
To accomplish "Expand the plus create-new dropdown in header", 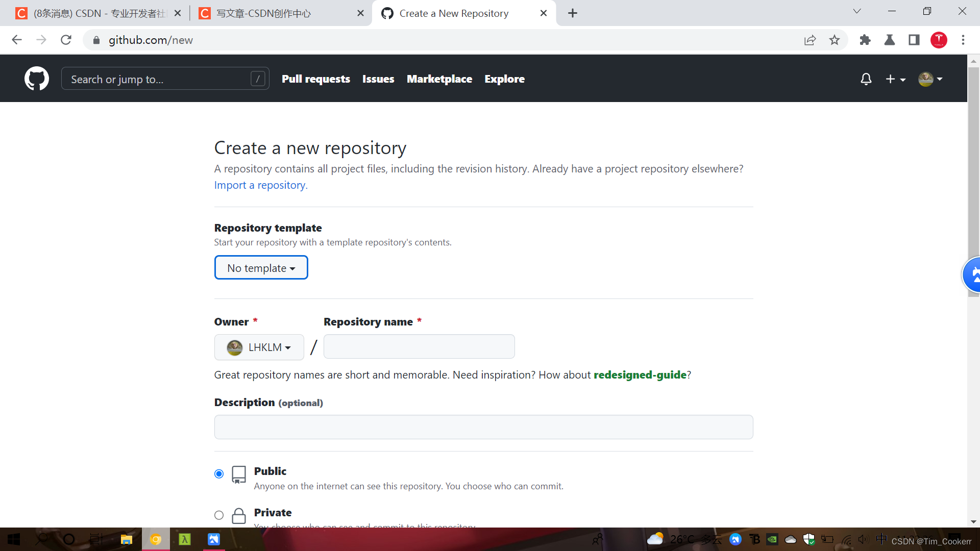I will coord(895,79).
